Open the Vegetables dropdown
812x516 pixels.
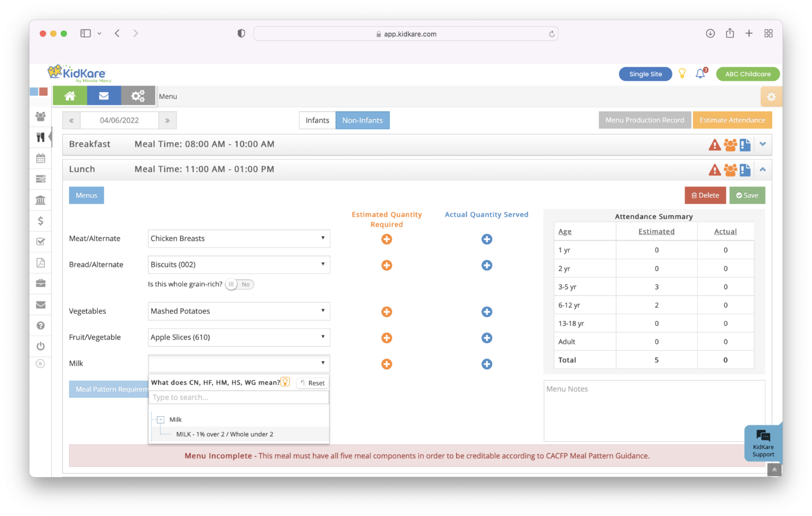coord(238,311)
